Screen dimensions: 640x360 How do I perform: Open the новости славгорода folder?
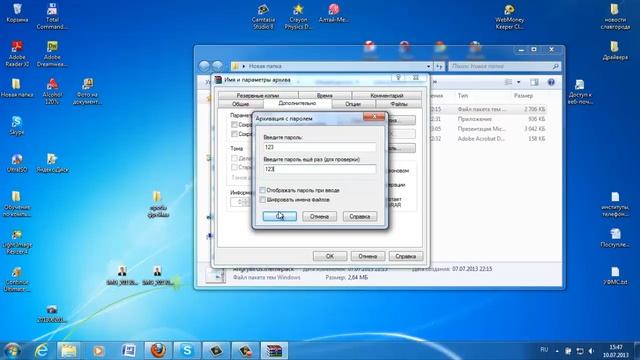click(615, 16)
